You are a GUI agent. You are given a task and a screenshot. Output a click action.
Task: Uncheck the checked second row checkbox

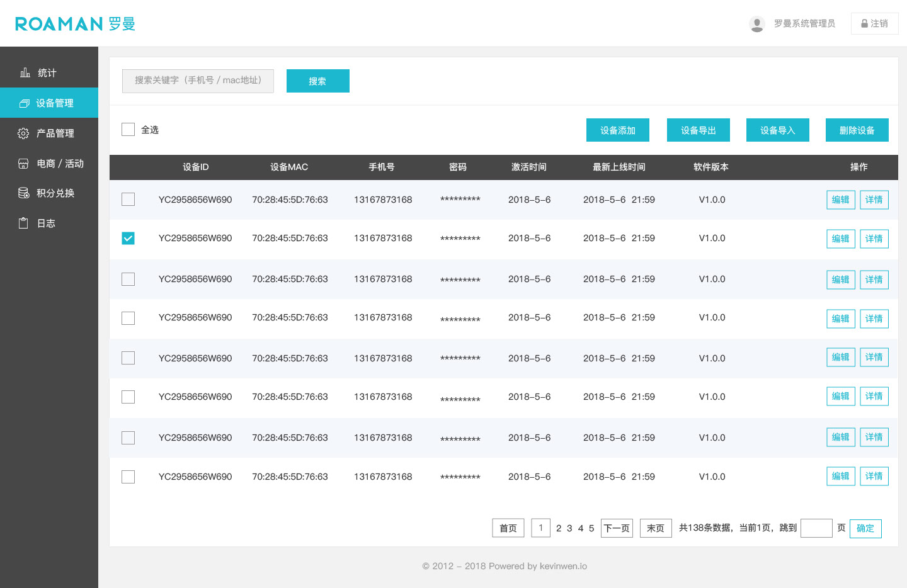128,239
